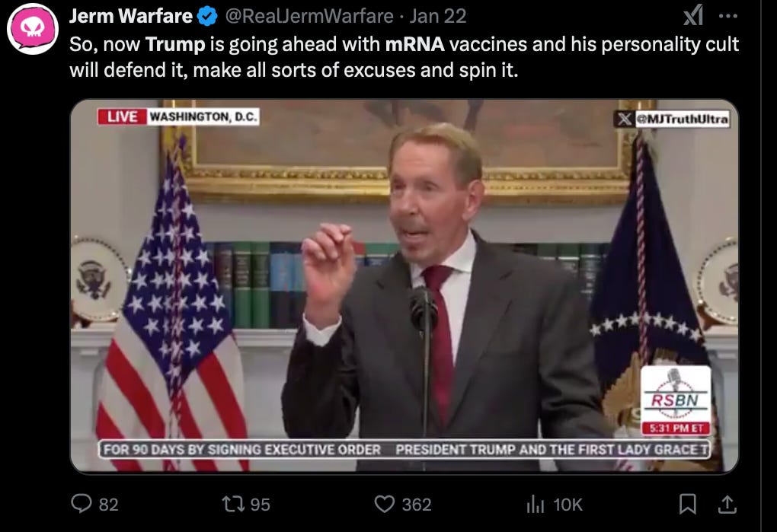The width and height of the screenshot is (777, 532).
Task: Click the 95 reposts count
Action: (261, 505)
